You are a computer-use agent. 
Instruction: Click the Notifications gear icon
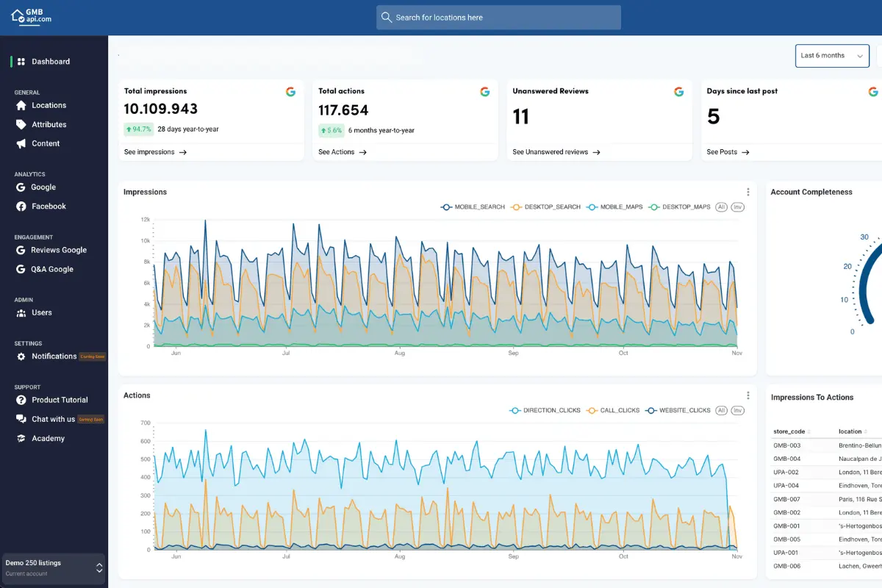pos(21,356)
